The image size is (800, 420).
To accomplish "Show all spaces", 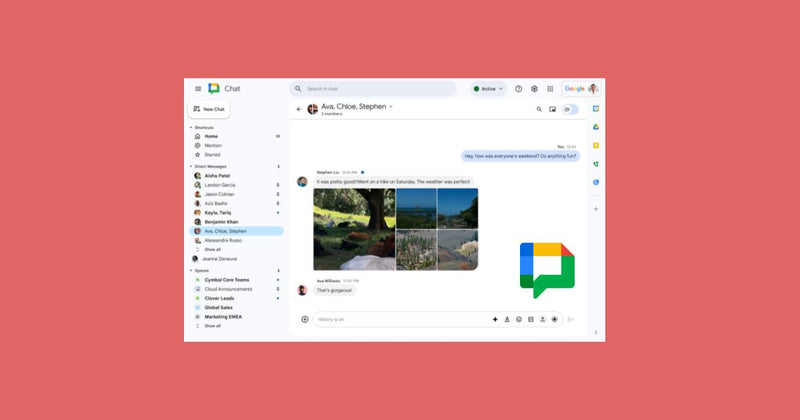I will [x=212, y=326].
